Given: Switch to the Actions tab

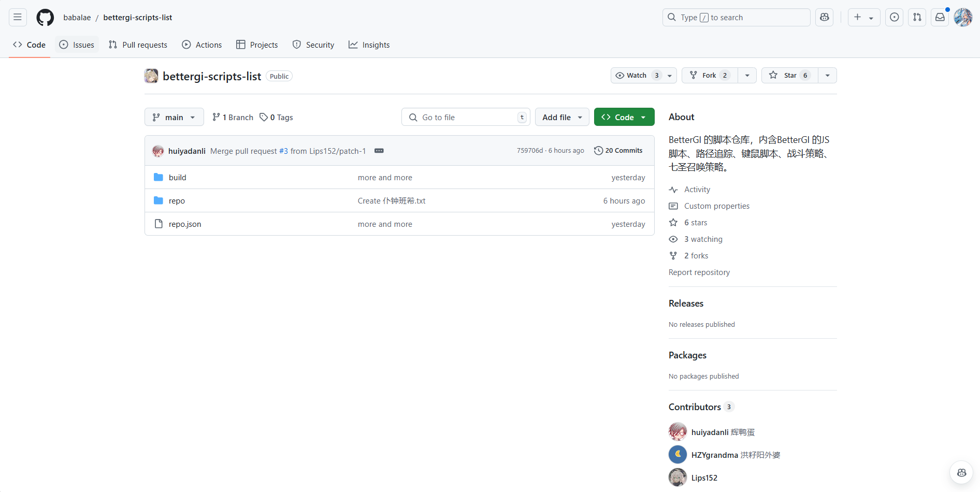Looking at the screenshot, I should click(202, 45).
